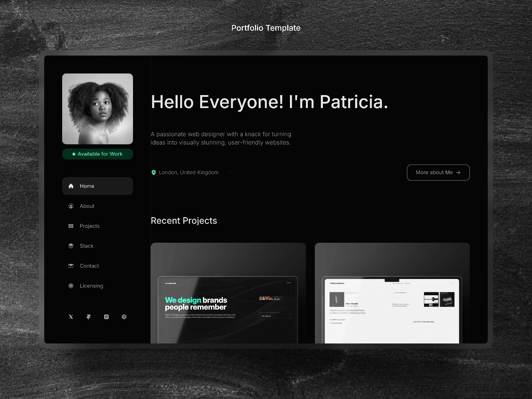Click We design brands people remember text
Screen dimensions: 532x399
pyautogui.click(x=196, y=304)
